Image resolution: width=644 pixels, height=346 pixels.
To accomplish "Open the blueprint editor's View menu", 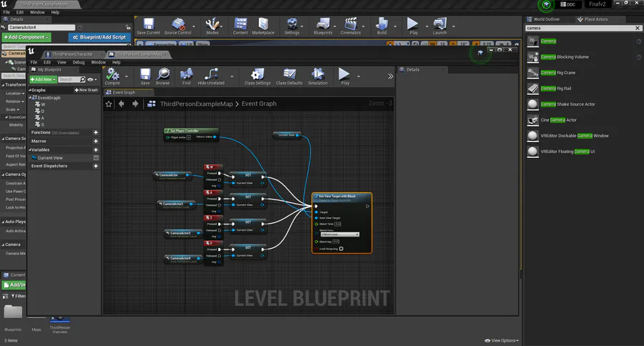I will click(x=62, y=62).
